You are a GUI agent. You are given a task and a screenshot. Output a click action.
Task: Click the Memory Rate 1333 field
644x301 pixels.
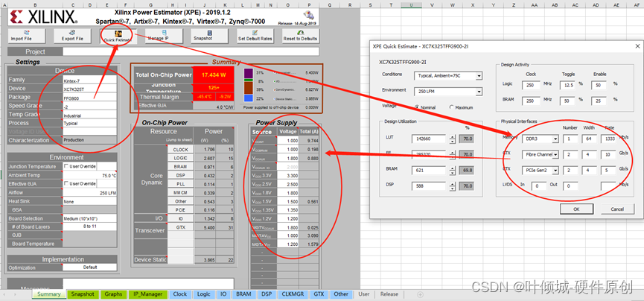pyautogui.click(x=609, y=139)
